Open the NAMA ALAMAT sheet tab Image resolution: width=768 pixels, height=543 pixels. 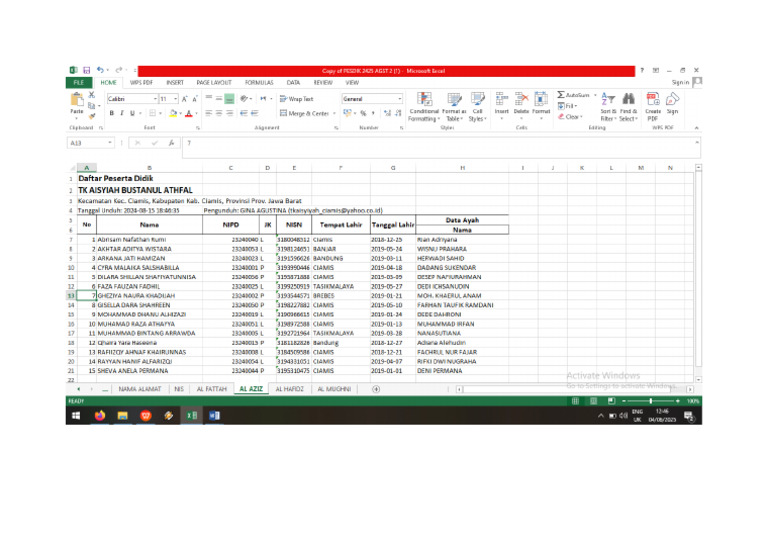[x=140, y=389]
